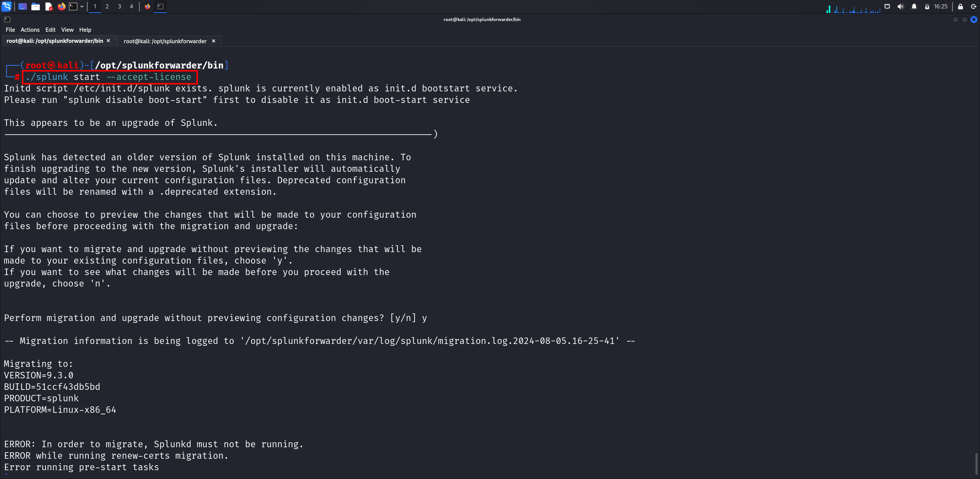Click the show desktop panel icon

(23, 7)
